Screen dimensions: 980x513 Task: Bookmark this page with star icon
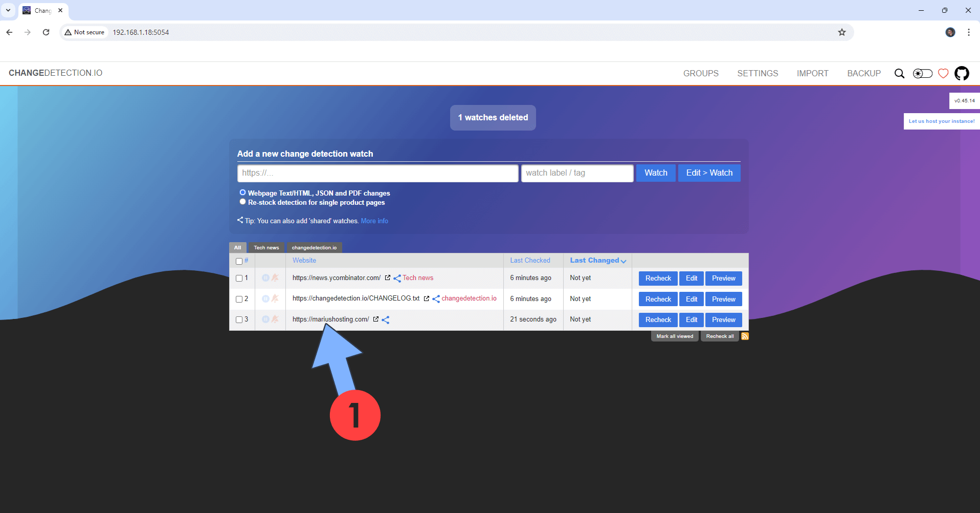click(842, 32)
